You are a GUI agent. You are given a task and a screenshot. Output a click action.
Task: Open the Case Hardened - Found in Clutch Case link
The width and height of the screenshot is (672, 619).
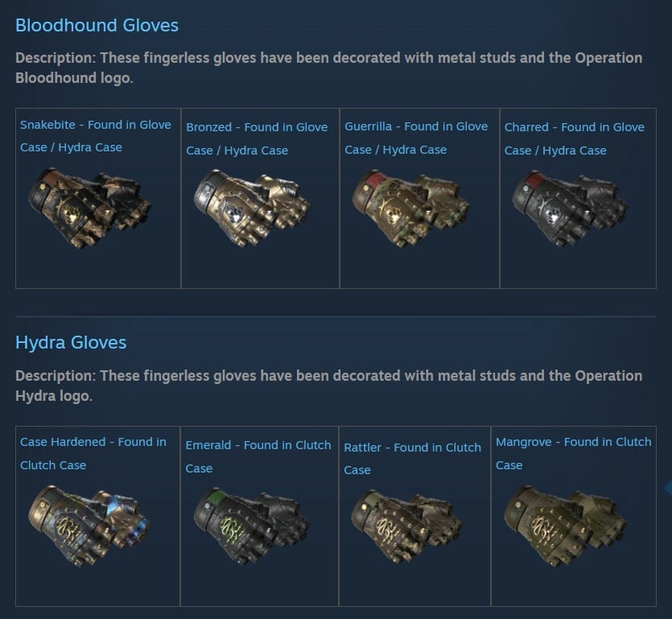pos(93,453)
